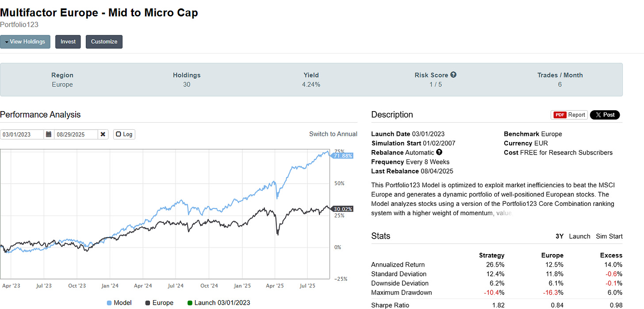644x309 pixels.
Task: Click the start date field 03/01/2023
Action: pyautogui.click(x=22, y=134)
